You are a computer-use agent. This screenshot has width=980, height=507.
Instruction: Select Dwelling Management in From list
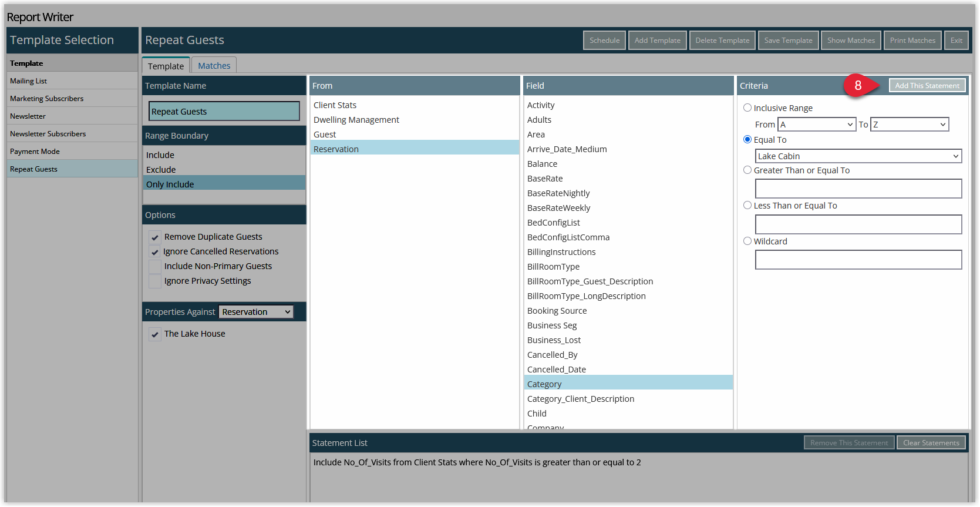tap(415, 120)
